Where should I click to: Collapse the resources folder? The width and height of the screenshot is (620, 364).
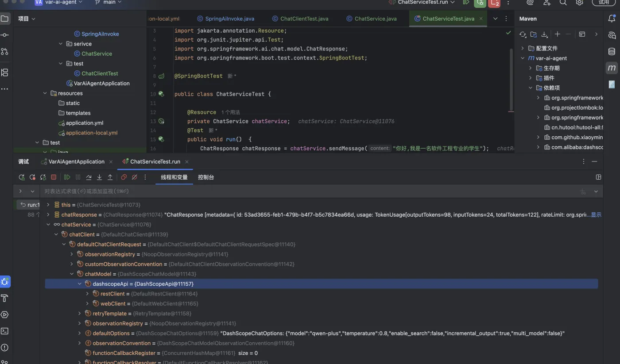coord(45,93)
